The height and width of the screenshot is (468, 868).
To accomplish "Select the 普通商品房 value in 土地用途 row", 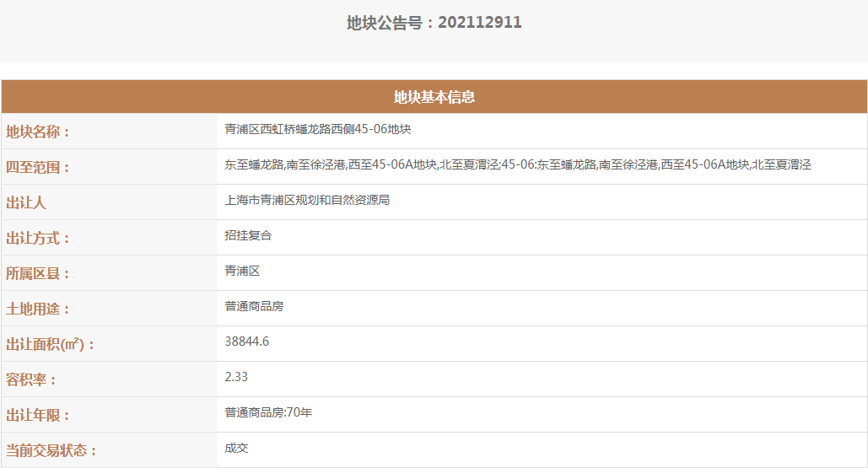I will tap(254, 306).
